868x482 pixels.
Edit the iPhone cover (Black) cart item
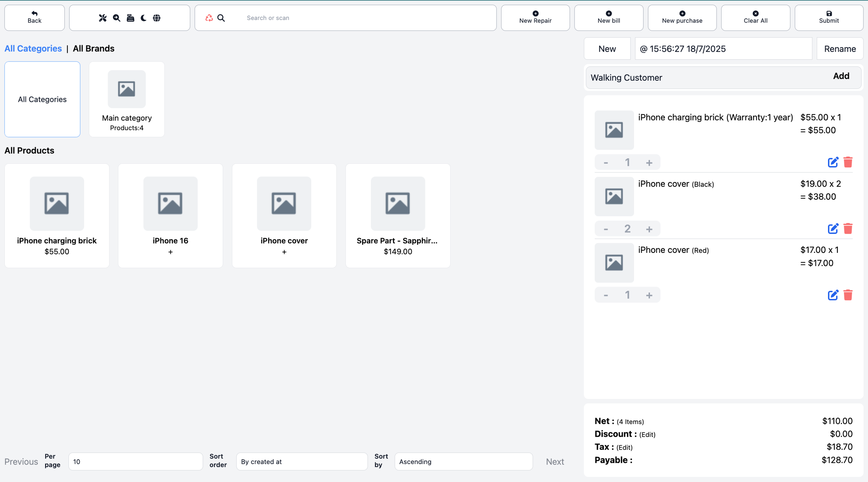(833, 229)
